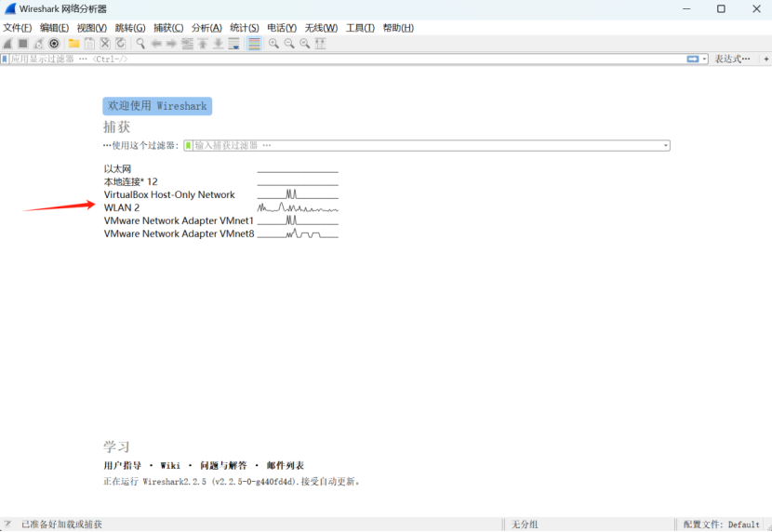Screen dimensions: 772x532
Task: Close the Wireshark window
Action: (757, 9)
